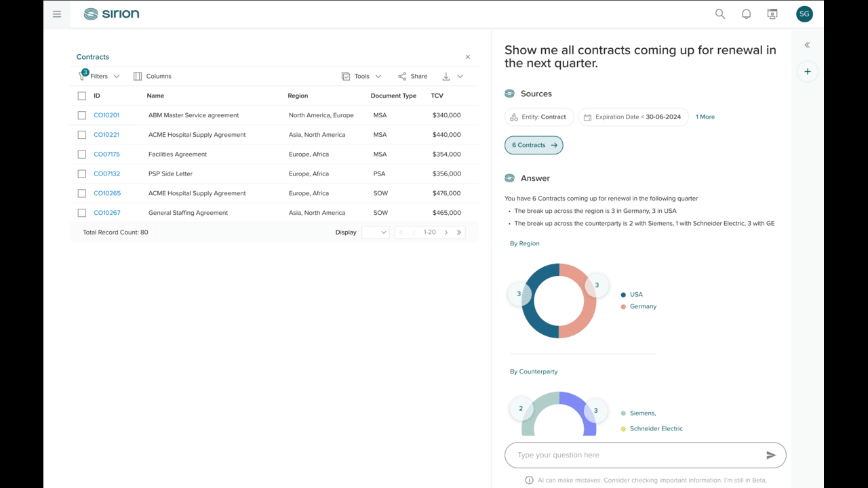
Task: Expand the Filters dropdown
Action: 99,76
